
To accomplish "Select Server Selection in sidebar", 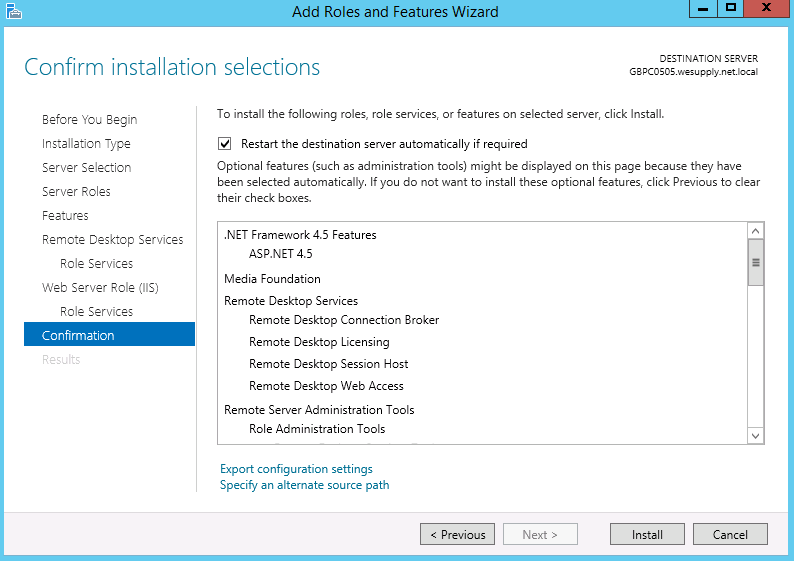I will click(x=87, y=168).
